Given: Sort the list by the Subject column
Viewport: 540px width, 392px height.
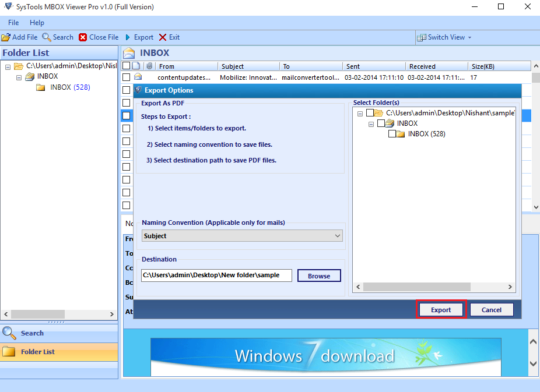Looking at the screenshot, I should point(248,66).
